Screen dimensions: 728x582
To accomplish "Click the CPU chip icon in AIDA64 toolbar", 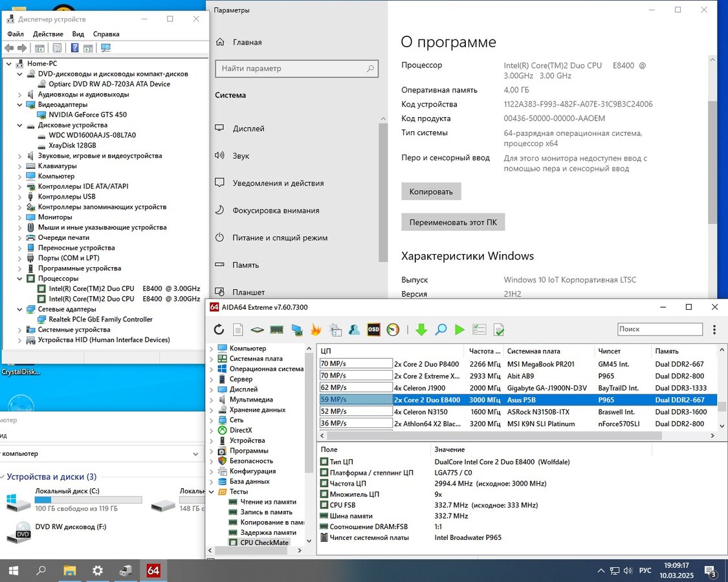I will coord(257,330).
